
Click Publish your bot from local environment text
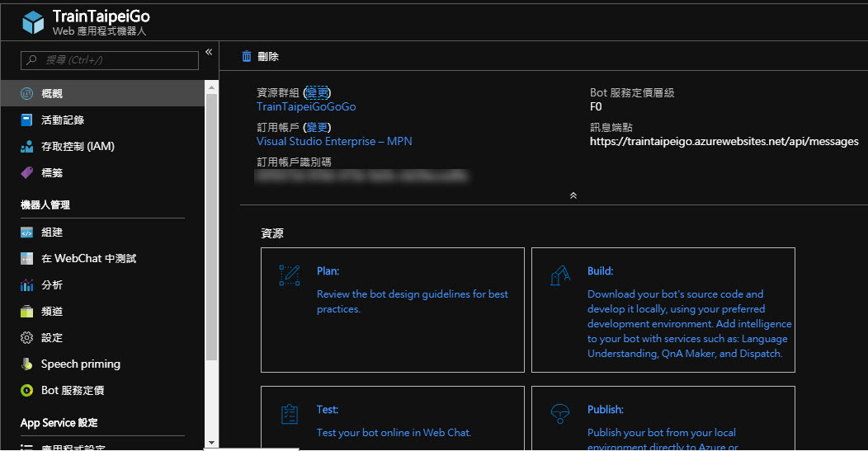[x=663, y=439]
